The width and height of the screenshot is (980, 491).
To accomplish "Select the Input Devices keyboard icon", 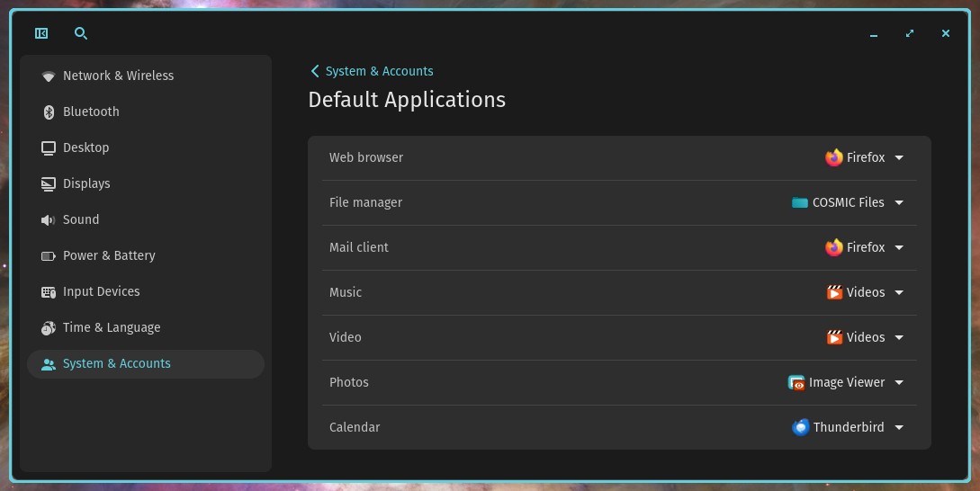I will [x=48, y=291].
